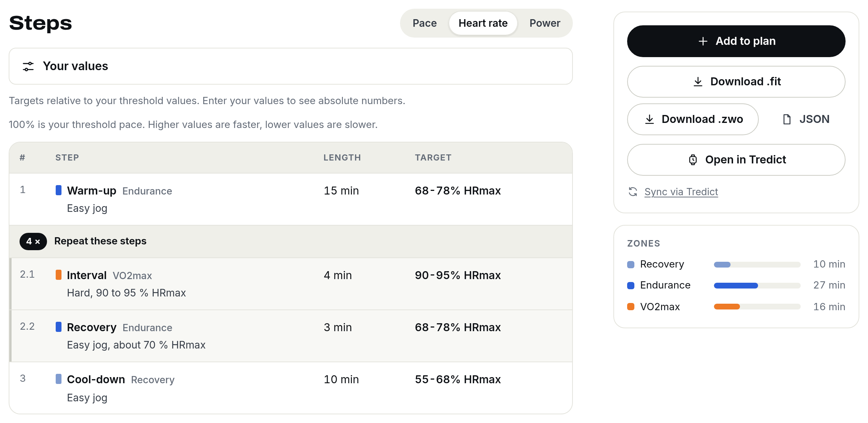Click the Recovery zone progress bar
The height and width of the screenshot is (423, 868).
[757, 265]
